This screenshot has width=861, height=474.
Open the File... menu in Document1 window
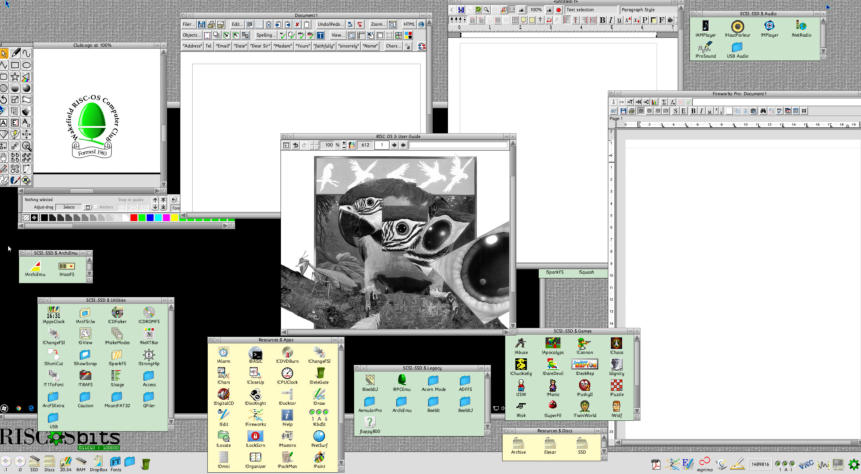(188, 24)
